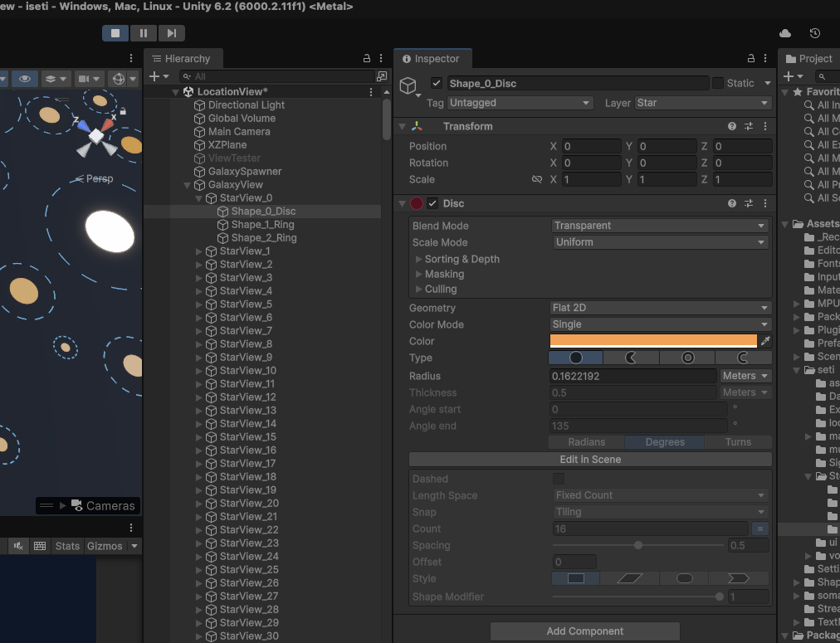Switch to the Project tab
Image resolution: width=840 pixels, height=643 pixels.
[x=808, y=59]
